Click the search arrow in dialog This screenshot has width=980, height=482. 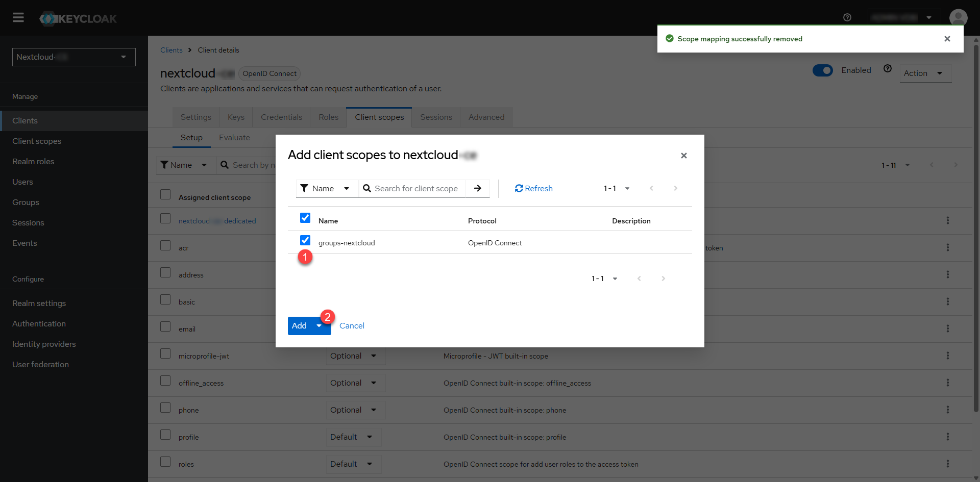tap(478, 188)
